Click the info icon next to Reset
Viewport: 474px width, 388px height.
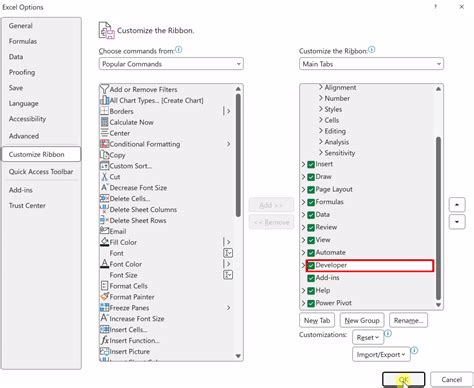coord(388,333)
